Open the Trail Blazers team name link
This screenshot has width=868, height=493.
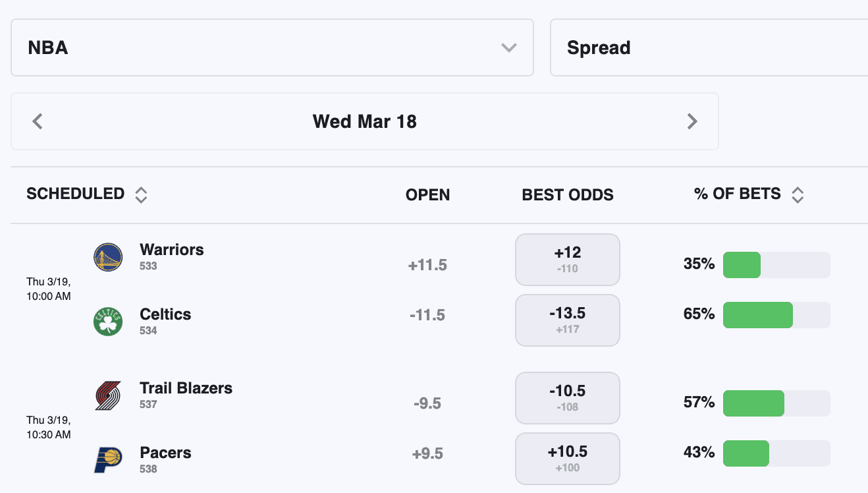[x=186, y=388]
